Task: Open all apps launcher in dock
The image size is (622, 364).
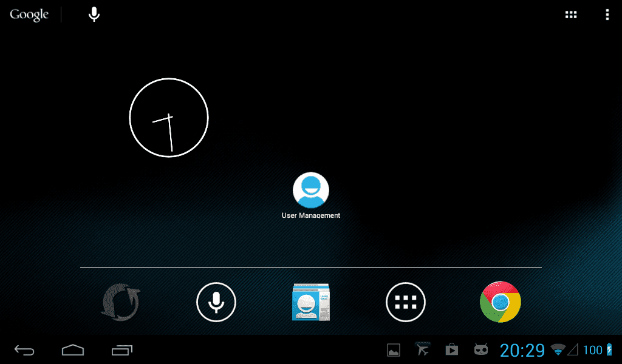Action: [405, 302]
